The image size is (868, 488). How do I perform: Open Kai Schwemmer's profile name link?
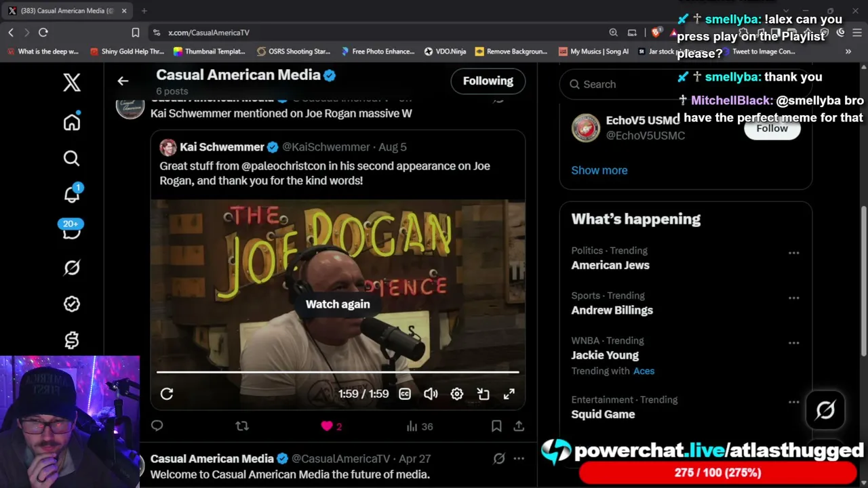point(222,147)
